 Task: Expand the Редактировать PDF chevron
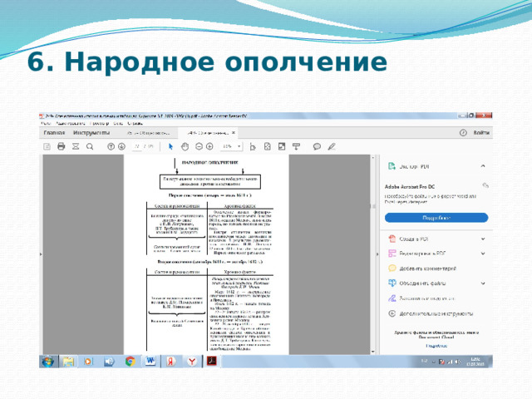coord(483,254)
